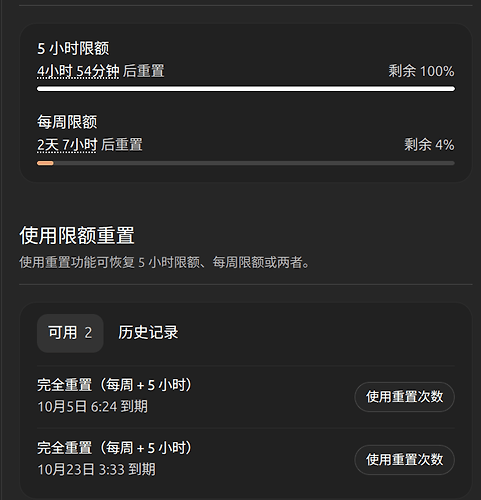This screenshot has width=481, height=500.
Task: Click the underlined 4小时 54分钟 reset time
Action: [x=78, y=71]
